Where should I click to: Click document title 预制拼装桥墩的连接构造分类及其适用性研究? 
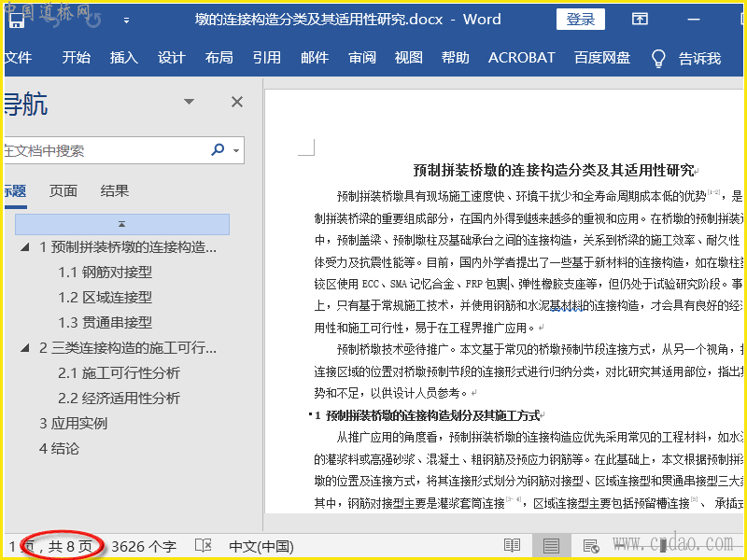point(554,170)
